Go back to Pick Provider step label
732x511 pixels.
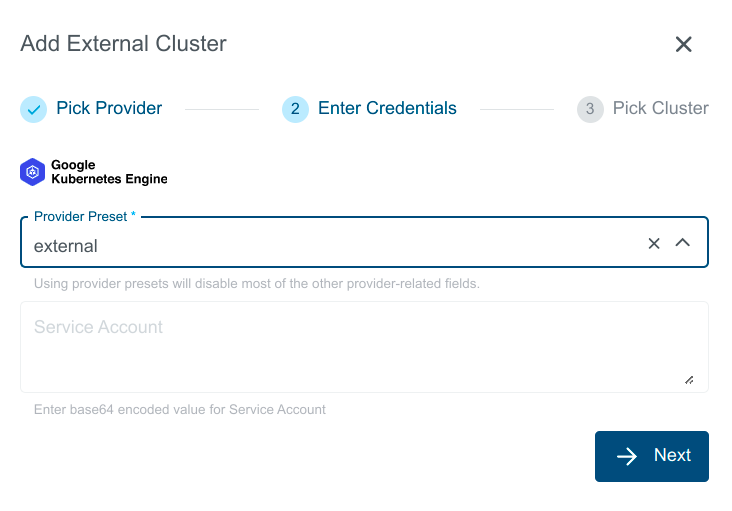pos(109,108)
